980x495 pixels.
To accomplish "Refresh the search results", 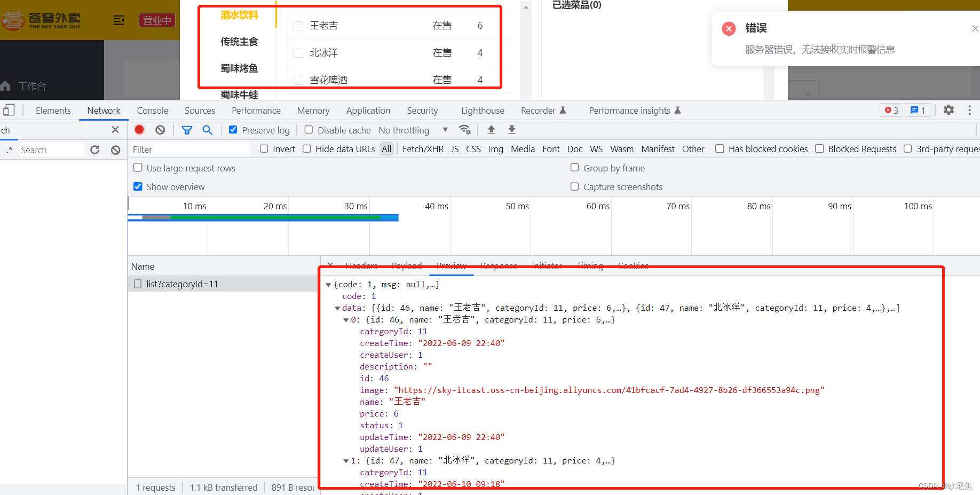I will click(95, 150).
